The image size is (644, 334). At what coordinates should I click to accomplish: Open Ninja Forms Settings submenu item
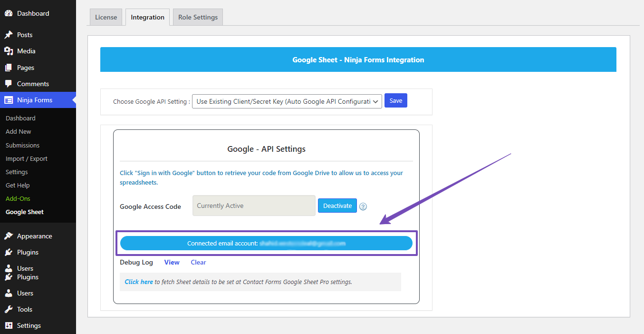point(17,172)
